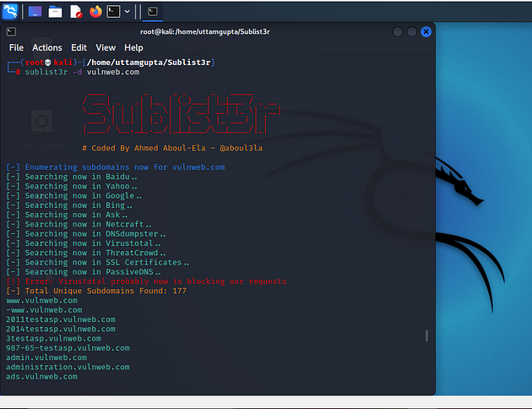Click the '-www.vulnweb.com' result line
This screenshot has height=409, width=532.
click(x=44, y=310)
